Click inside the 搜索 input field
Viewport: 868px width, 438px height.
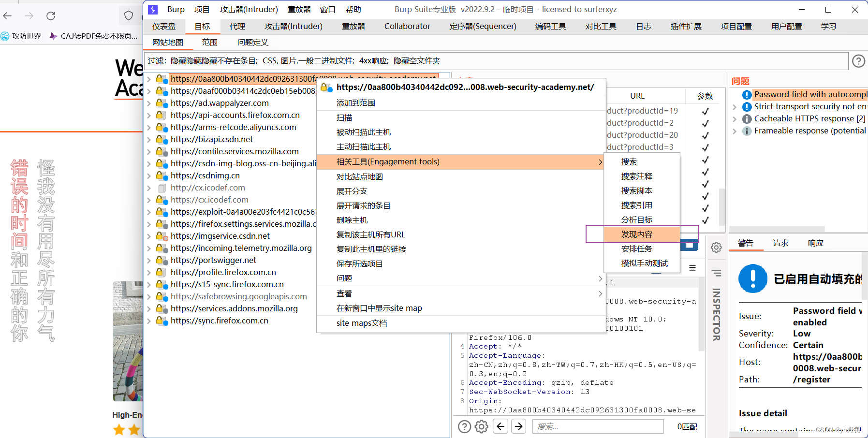pos(598,426)
